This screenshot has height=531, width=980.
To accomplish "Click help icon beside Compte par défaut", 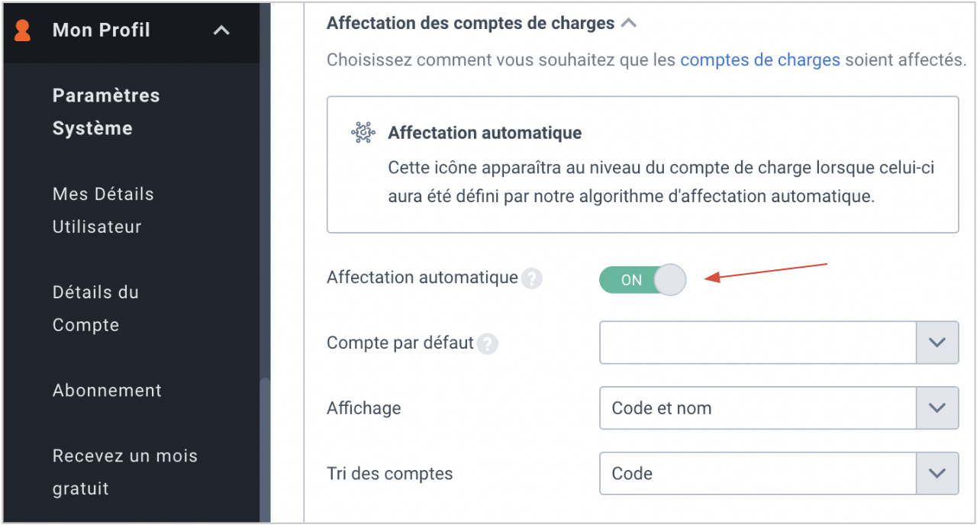I will (x=488, y=344).
